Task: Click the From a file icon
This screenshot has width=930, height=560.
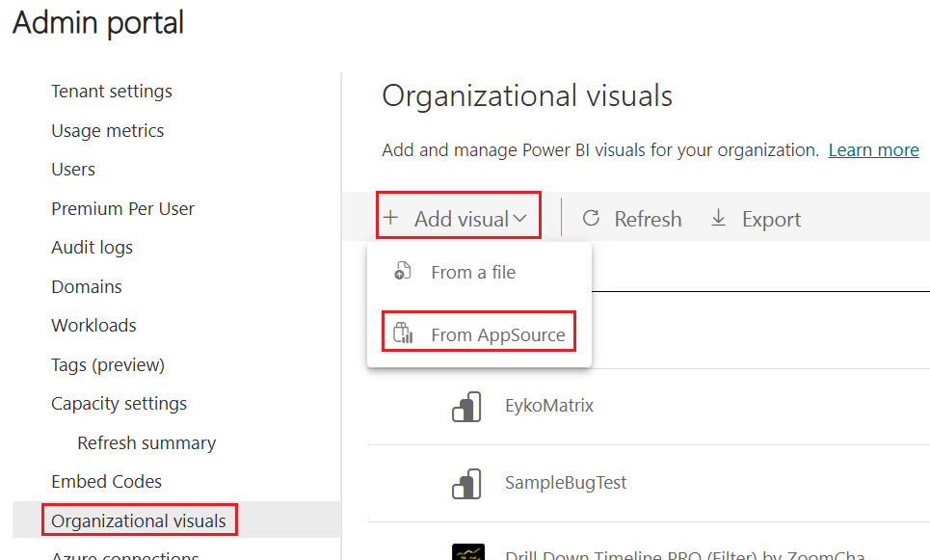Action: click(403, 273)
